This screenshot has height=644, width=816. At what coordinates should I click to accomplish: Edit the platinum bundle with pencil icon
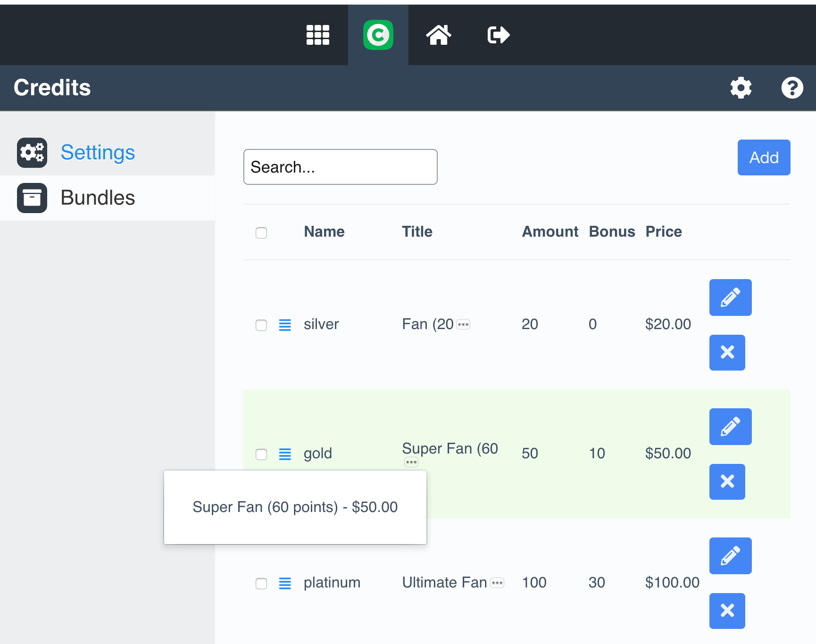click(x=730, y=556)
